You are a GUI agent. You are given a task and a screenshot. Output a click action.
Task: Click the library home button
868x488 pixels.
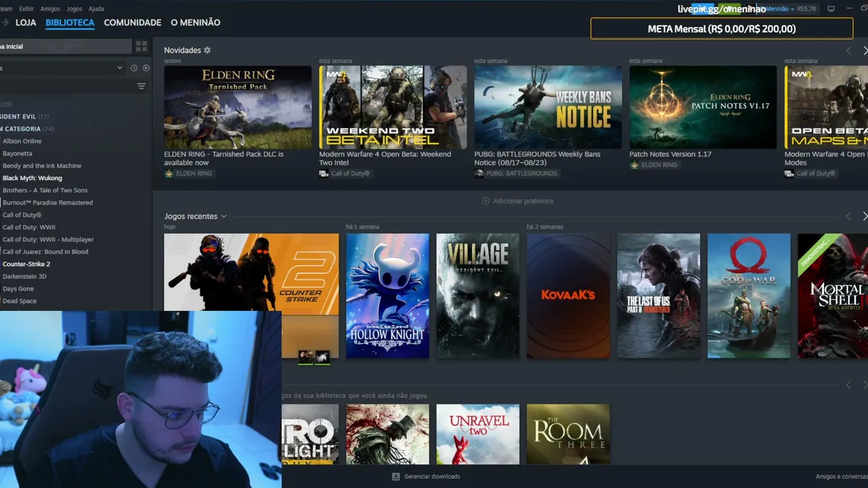[65, 46]
